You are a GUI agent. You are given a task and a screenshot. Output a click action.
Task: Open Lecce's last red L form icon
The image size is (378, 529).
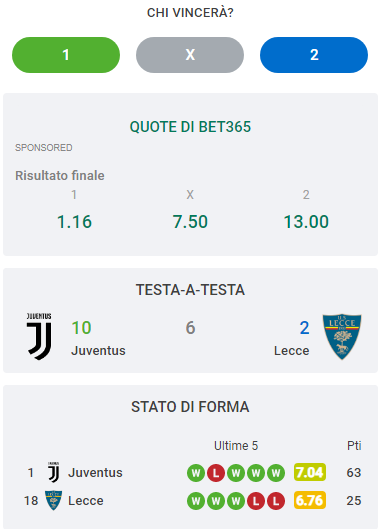pos(276,501)
